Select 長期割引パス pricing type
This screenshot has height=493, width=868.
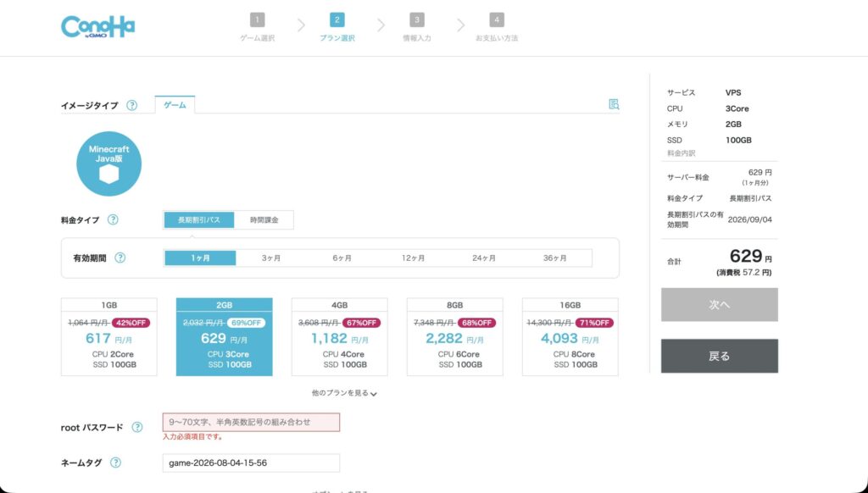point(199,219)
